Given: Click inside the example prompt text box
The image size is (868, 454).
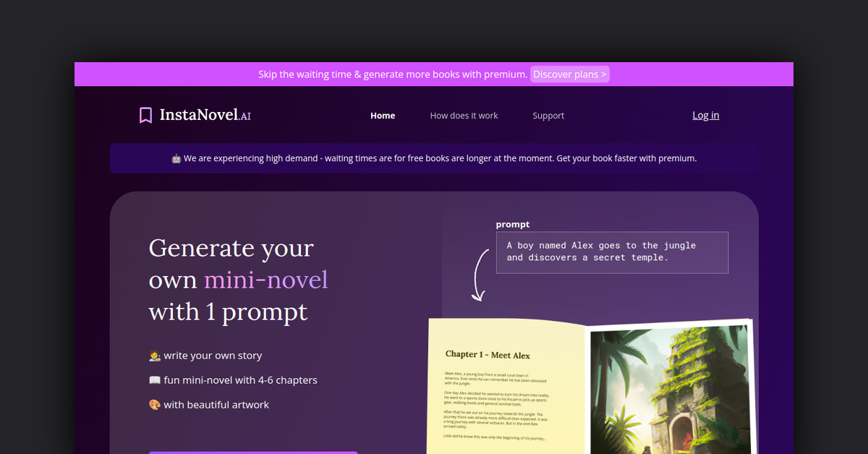Looking at the screenshot, I should pos(611,252).
